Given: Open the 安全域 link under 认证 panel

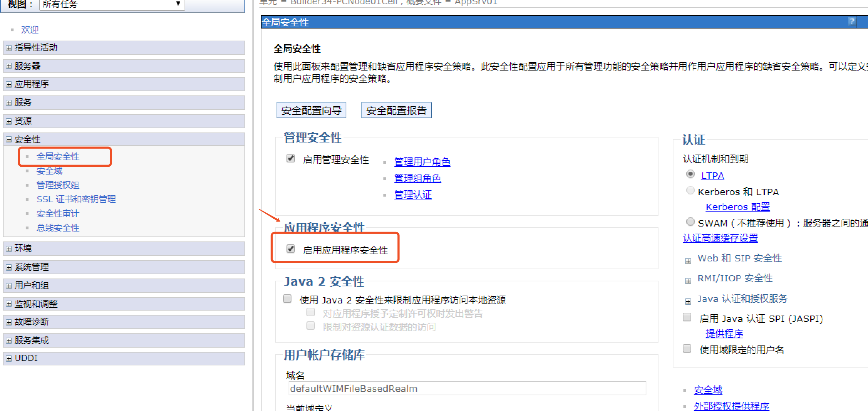Looking at the screenshot, I should pyautogui.click(x=708, y=390).
